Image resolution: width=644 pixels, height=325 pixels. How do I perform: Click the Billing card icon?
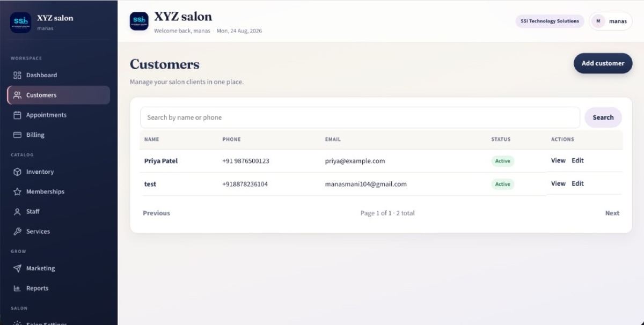point(17,135)
